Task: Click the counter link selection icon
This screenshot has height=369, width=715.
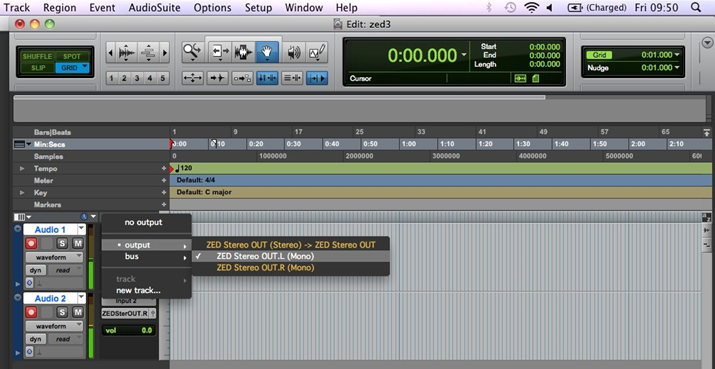Action: click(x=520, y=78)
